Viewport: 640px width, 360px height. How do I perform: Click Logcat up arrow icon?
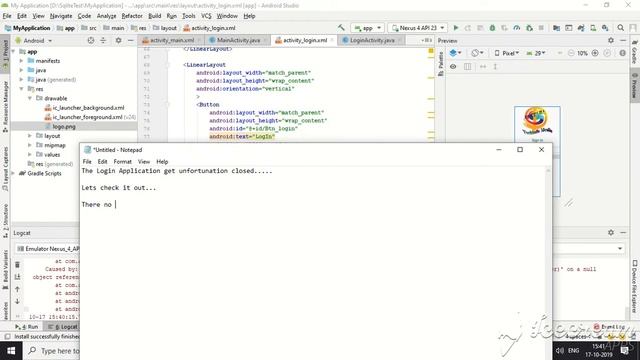(17, 289)
